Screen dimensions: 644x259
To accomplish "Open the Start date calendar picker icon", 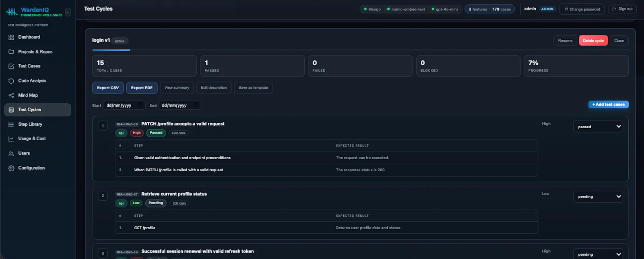I will click(x=140, y=105).
